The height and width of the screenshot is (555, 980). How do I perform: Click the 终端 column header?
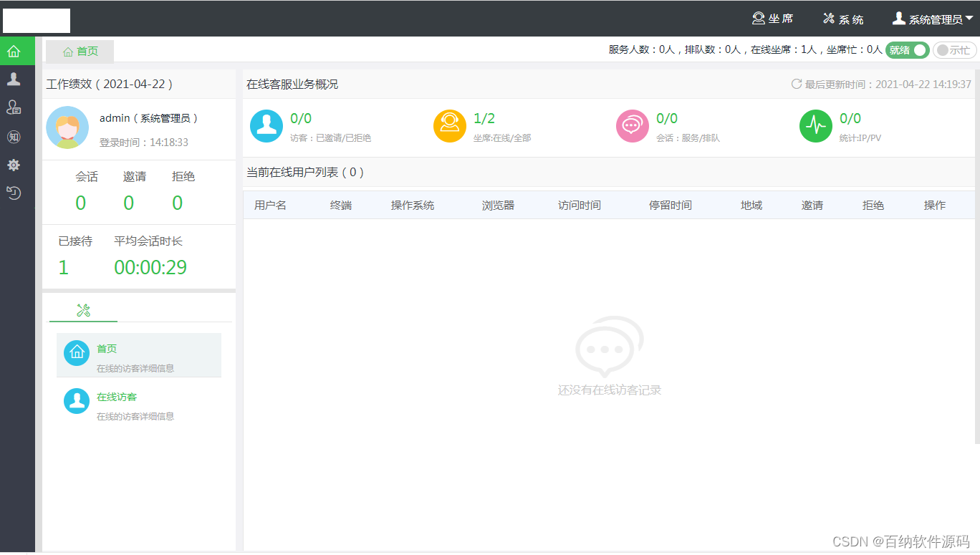coord(341,206)
